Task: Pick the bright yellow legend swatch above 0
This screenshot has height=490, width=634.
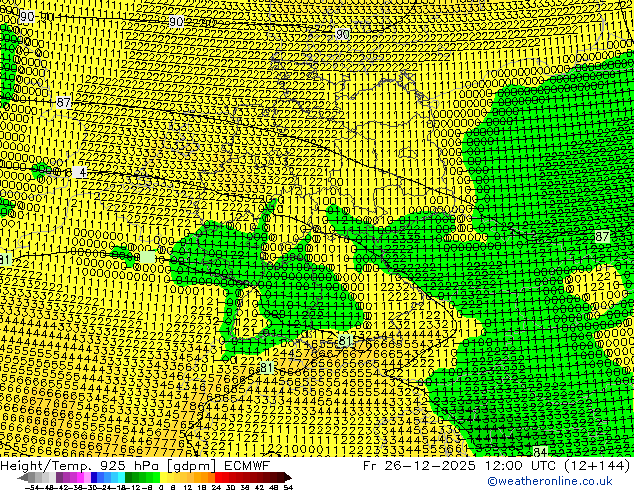Action: pos(164,477)
